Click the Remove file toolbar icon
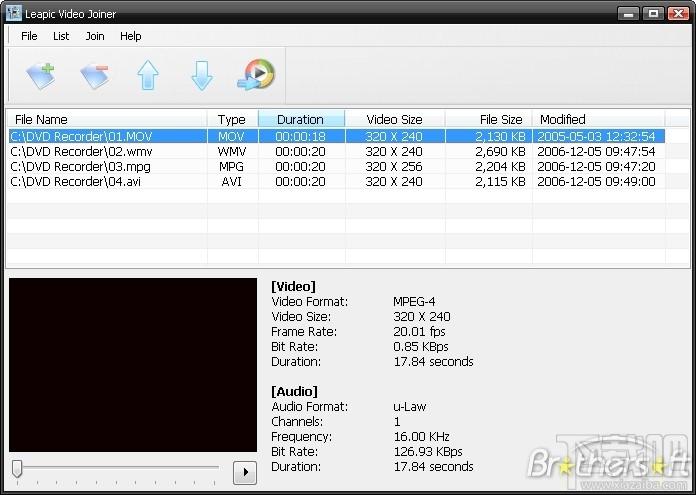The width and height of the screenshot is (696, 495). point(95,76)
